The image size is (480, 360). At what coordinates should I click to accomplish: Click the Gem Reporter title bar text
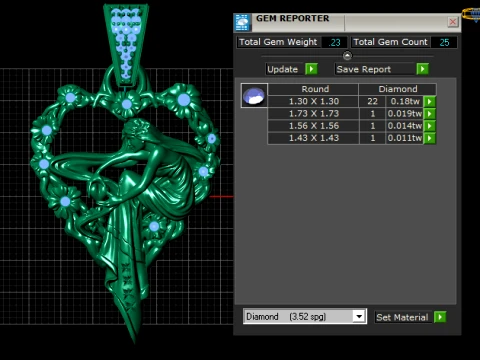[292, 18]
